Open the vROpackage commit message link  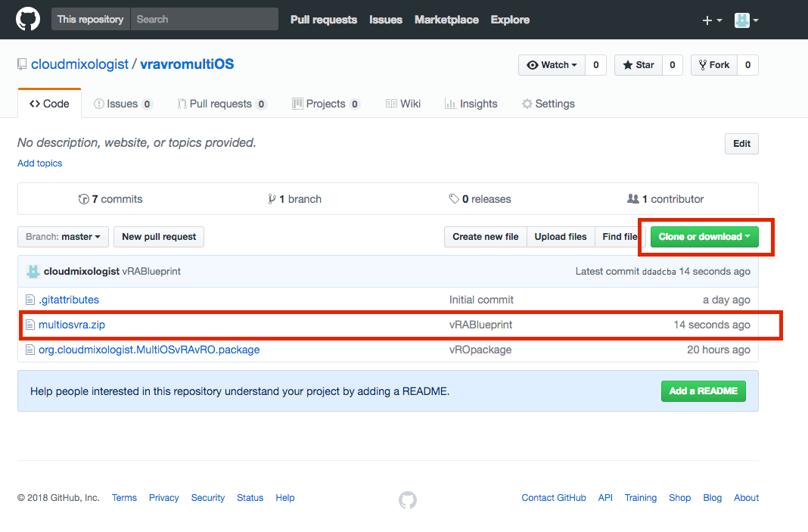click(480, 350)
